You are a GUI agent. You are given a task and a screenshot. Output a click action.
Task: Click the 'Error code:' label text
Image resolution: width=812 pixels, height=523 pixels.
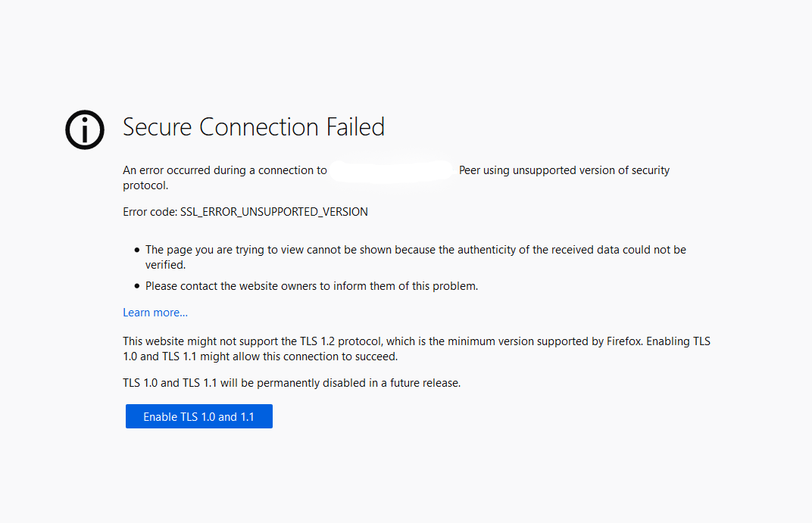click(x=150, y=211)
